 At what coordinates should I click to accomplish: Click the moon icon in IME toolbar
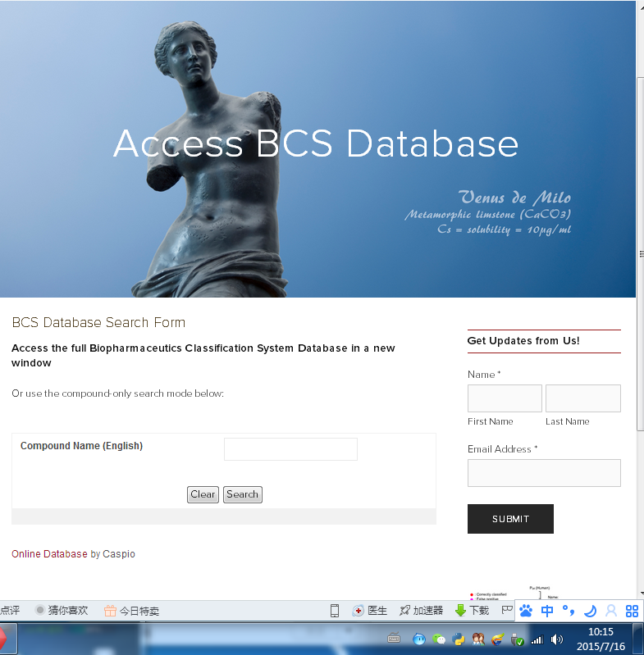point(590,611)
